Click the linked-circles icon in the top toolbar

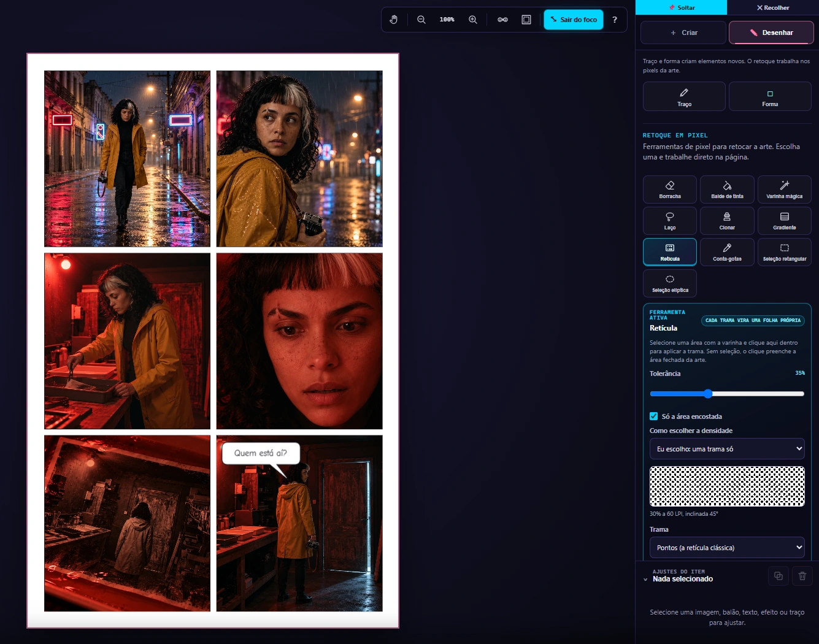pos(502,20)
